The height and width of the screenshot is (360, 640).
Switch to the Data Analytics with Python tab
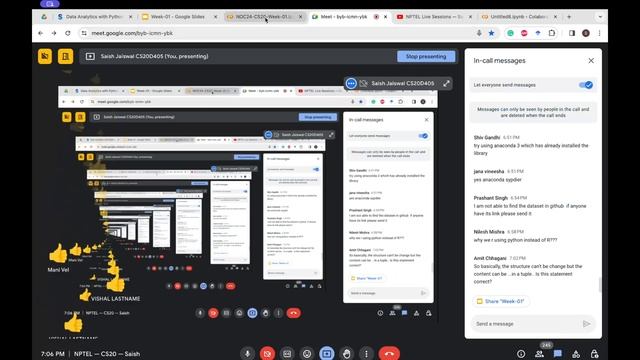coord(95,17)
